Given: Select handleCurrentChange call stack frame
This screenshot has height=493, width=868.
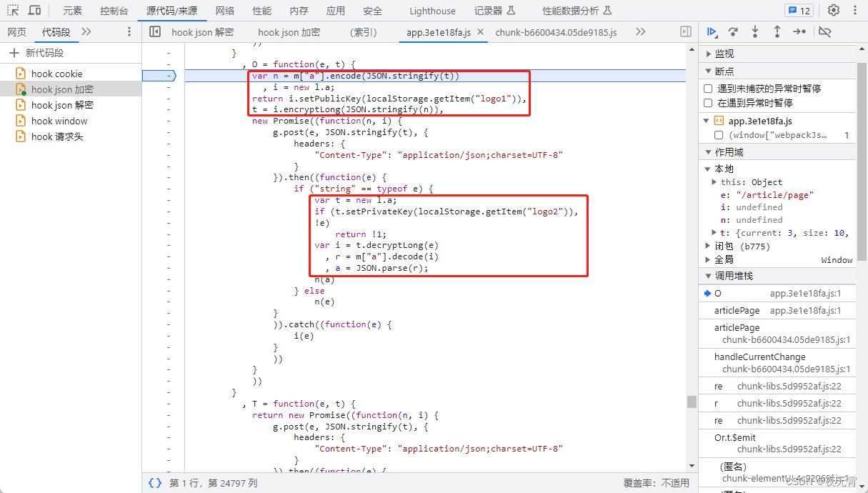Looking at the screenshot, I should pyautogui.click(x=777, y=362).
